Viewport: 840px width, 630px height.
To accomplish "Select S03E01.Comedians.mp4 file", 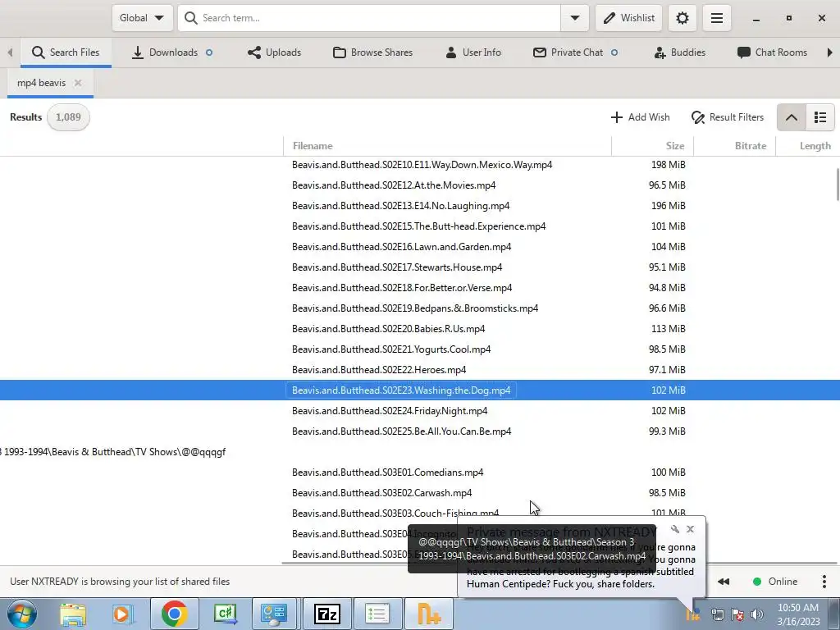I will 388,472.
